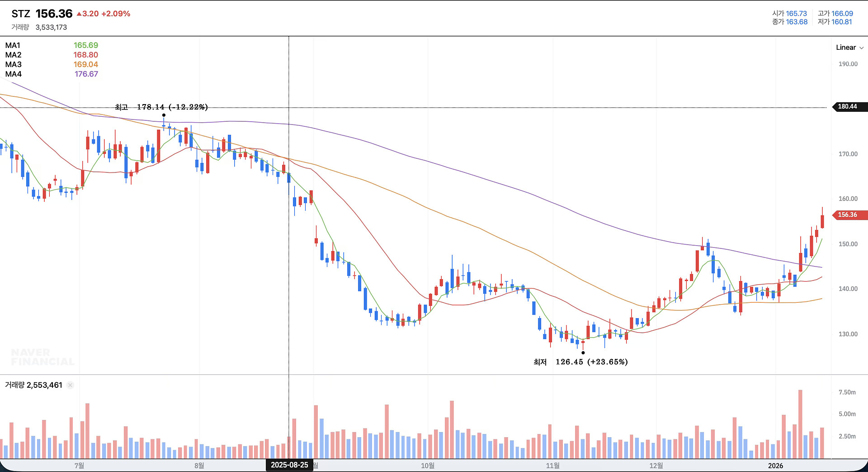Click the MA3 value 169.04

pos(86,64)
